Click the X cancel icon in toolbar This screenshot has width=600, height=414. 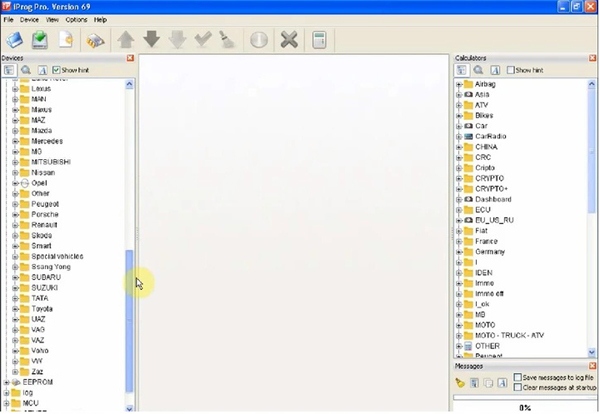click(289, 40)
